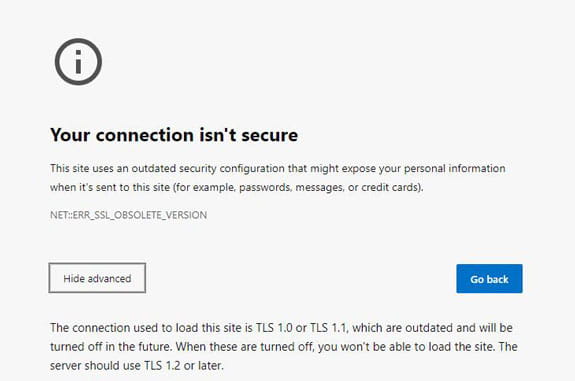This screenshot has width=575, height=381.
Task: Click the word "secure" in the heading
Action: pyautogui.click(x=270, y=135)
